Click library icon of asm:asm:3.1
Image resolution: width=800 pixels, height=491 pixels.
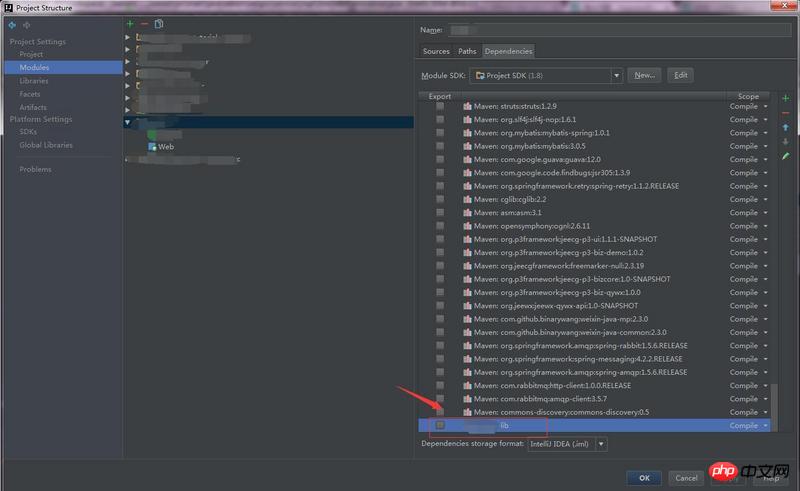pyautogui.click(x=467, y=212)
